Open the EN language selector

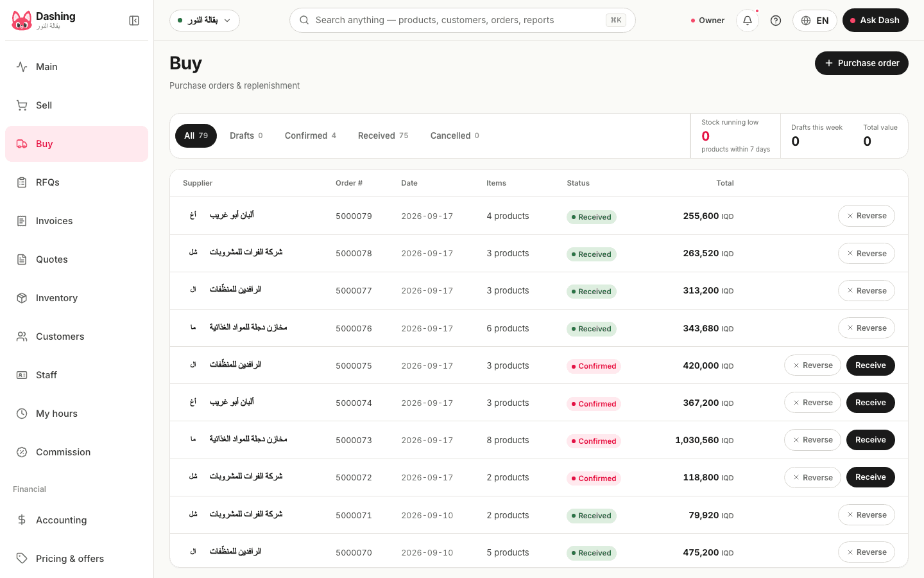click(815, 21)
